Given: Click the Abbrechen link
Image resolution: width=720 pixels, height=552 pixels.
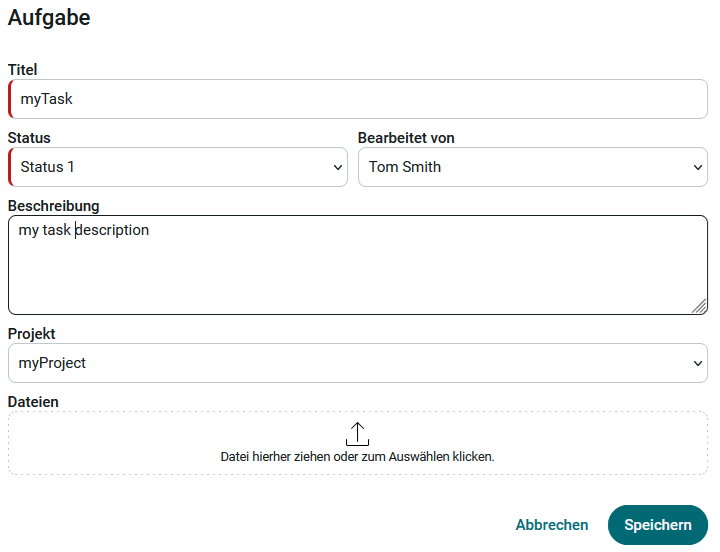Looking at the screenshot, I should tap(552, 525).
